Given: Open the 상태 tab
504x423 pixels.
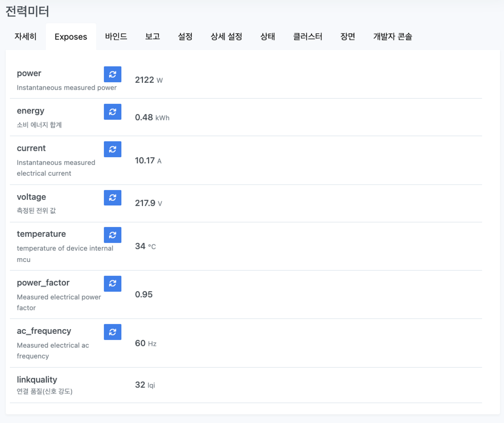Looking at the screenshot, I should (268, 37).
